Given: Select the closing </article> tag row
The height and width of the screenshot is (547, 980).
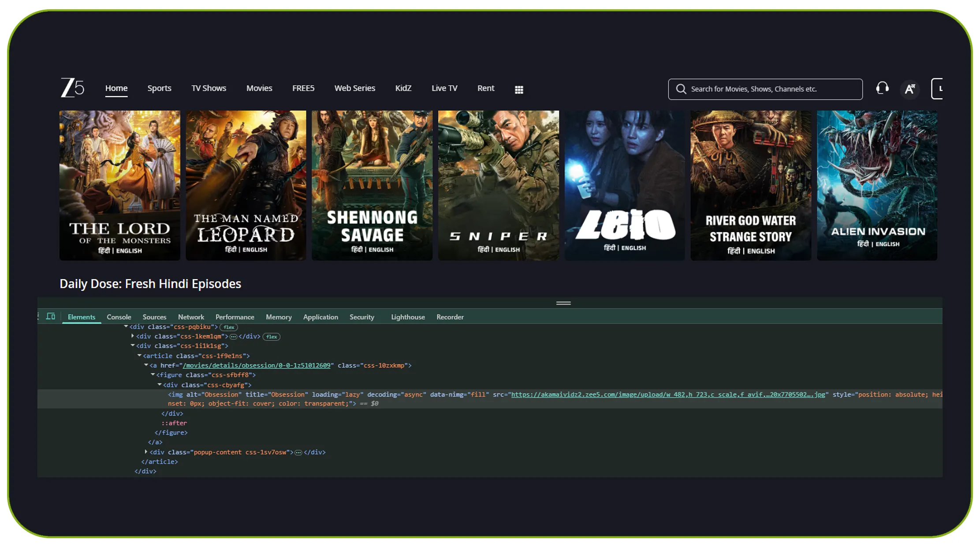Looking at the screenshot, I should pyautogui.click(x=160, y=462).
